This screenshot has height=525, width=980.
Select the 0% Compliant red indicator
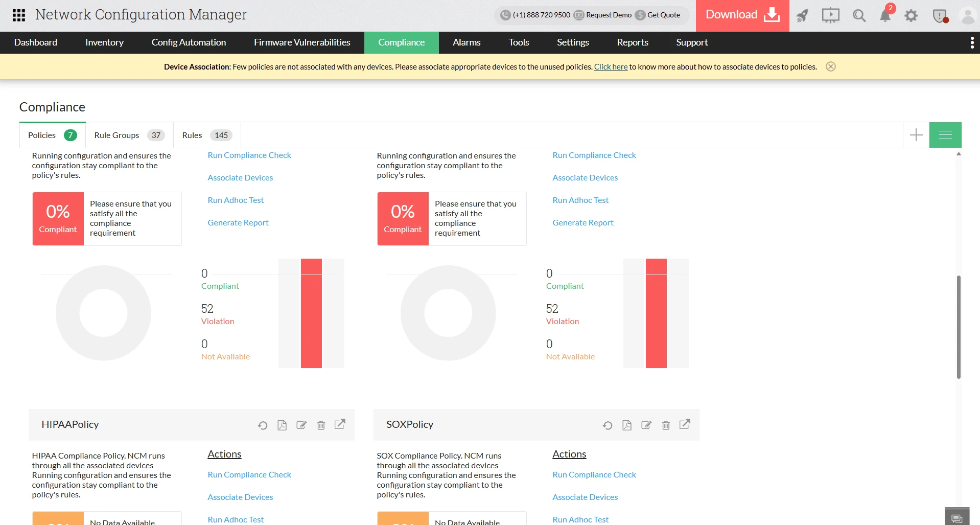58,218
